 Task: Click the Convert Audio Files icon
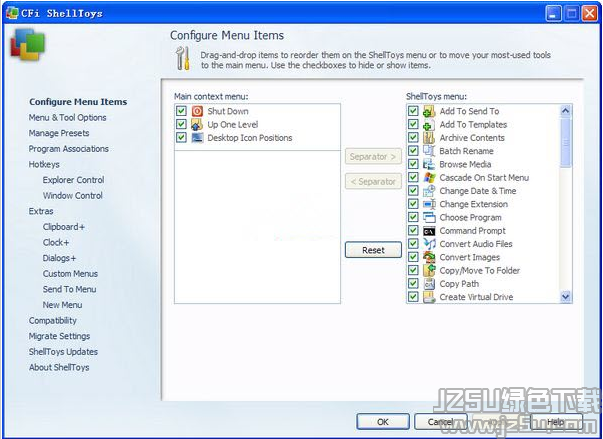point(429,244)
